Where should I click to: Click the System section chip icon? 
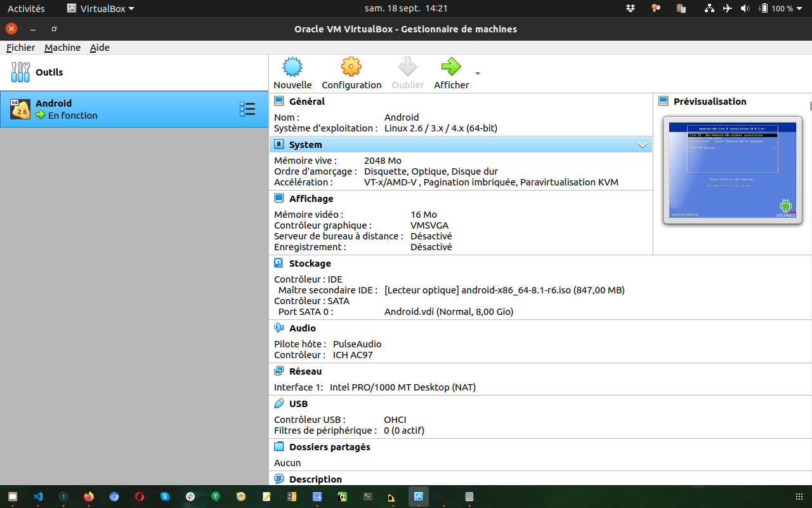(x=278, y=145)
